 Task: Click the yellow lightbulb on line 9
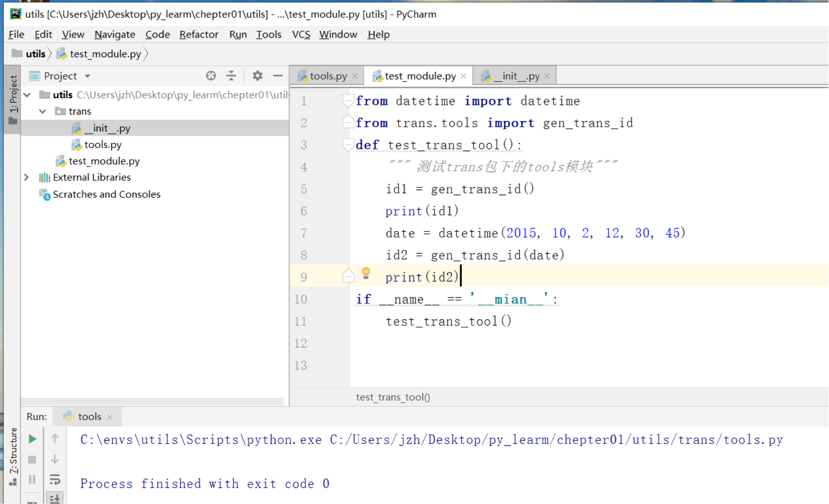coord(366,273)
